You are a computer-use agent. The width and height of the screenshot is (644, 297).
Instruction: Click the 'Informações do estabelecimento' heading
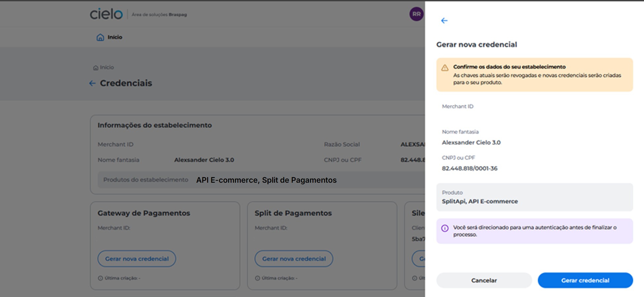tap(155, 125)
